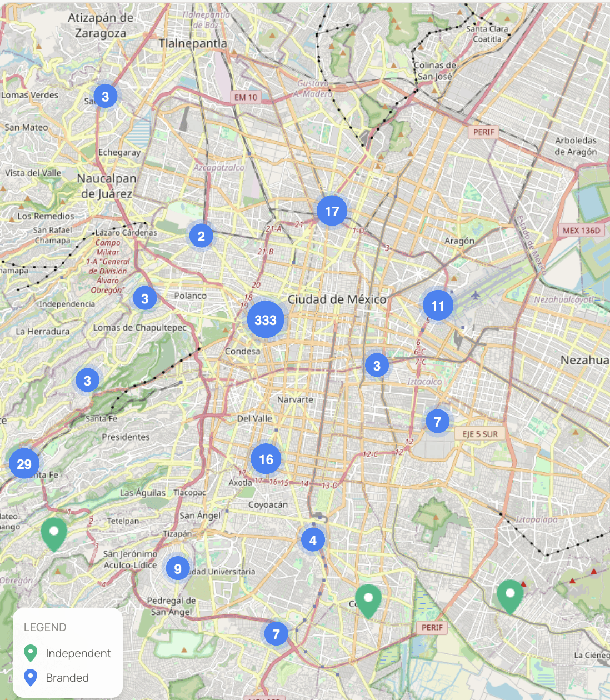Open the cluster marker labeled 9

point(178,568)
